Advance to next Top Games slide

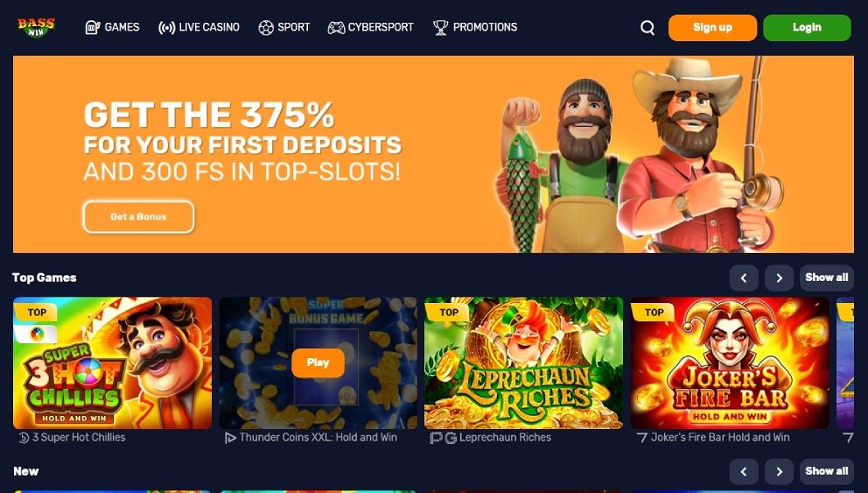pos(779,278)
